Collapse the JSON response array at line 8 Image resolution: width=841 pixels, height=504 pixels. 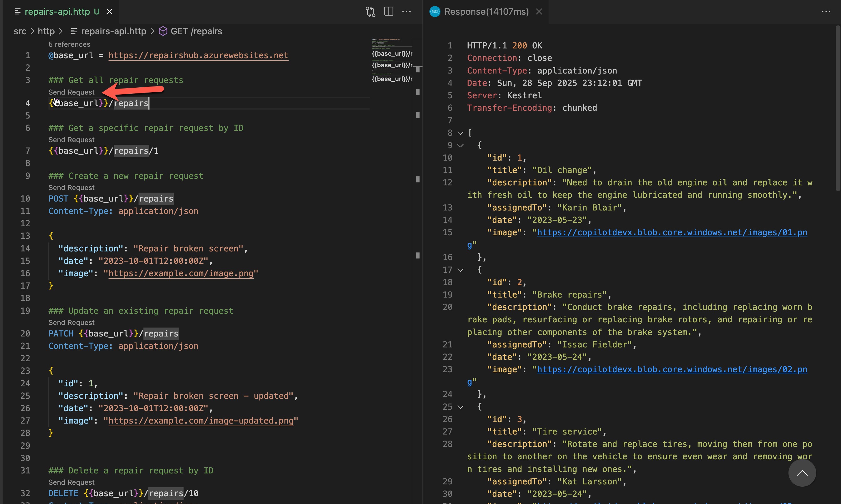(460, 133)
